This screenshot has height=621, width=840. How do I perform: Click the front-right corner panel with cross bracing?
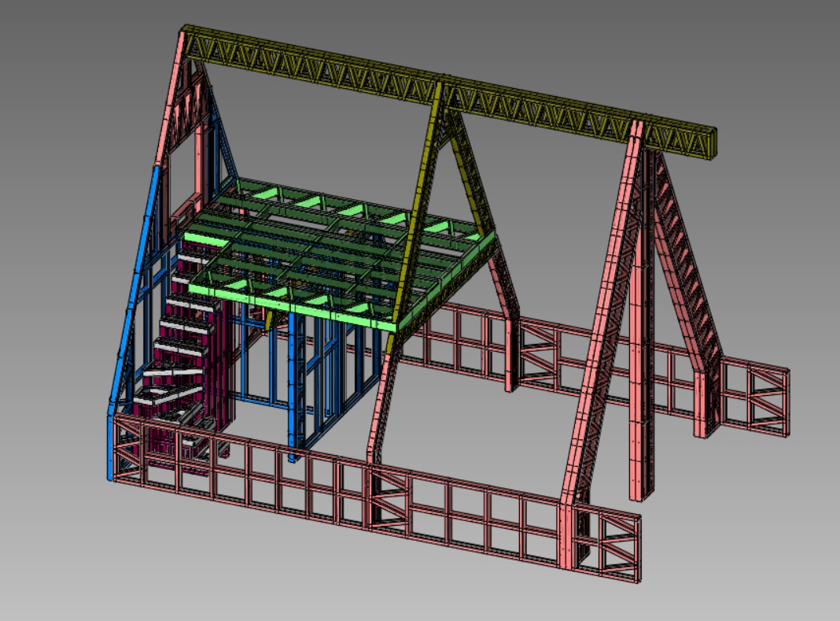point(607,545)
